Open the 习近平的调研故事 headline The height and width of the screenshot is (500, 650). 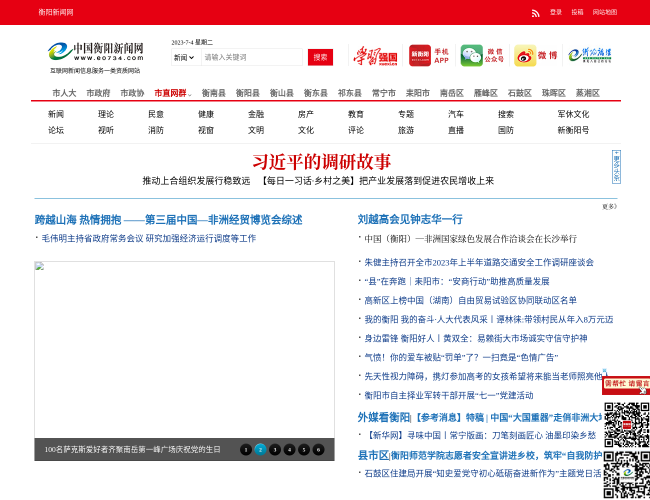point(322,162)
